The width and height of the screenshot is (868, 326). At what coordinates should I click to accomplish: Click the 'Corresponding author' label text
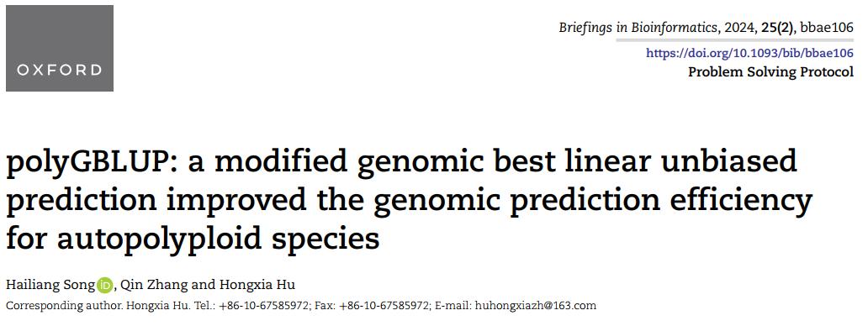pos(64,306)
